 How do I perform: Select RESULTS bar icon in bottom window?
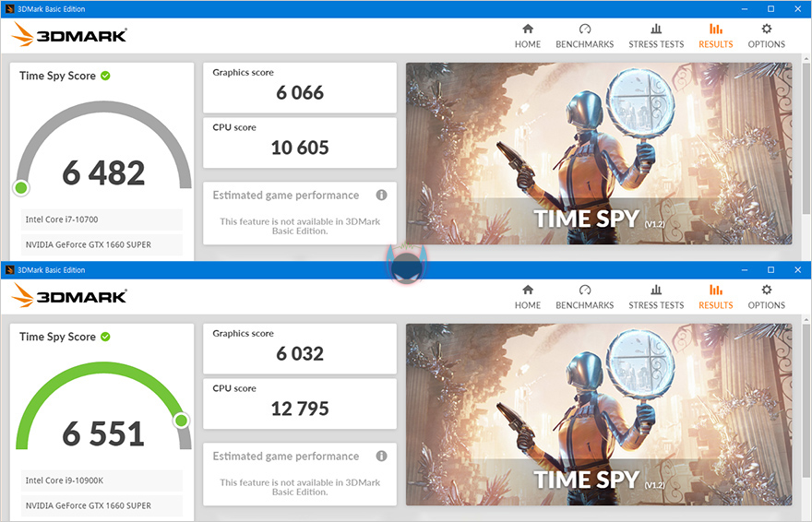[716, 290]
